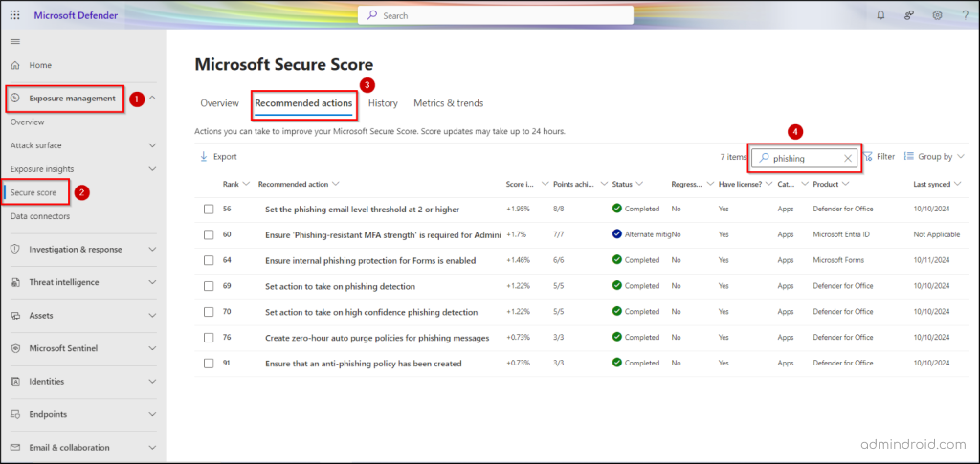This screenshot has height=464, width=980.
Task: Click the Email & collaboration envelope icon
Action: 16,448
